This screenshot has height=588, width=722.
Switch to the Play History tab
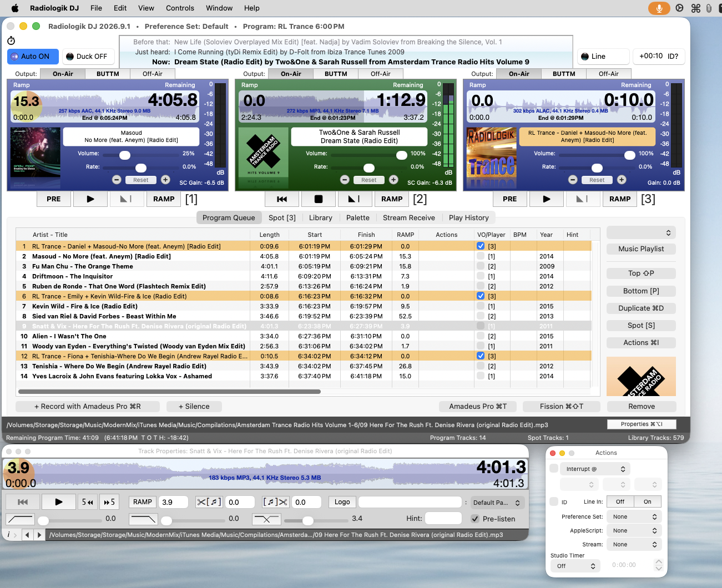pyautogui.click(x=469, y=218)
